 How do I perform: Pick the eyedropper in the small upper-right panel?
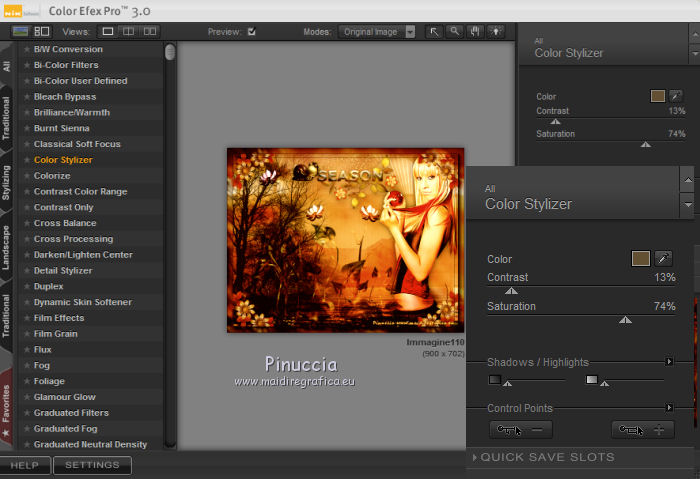point(676,96)
